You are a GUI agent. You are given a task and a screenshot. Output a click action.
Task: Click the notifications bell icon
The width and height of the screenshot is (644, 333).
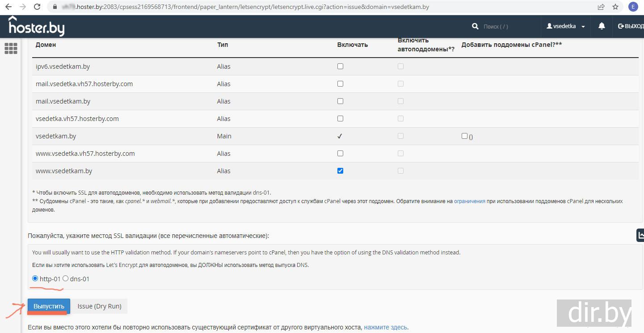pyautogui.click(x=602, y=26)
